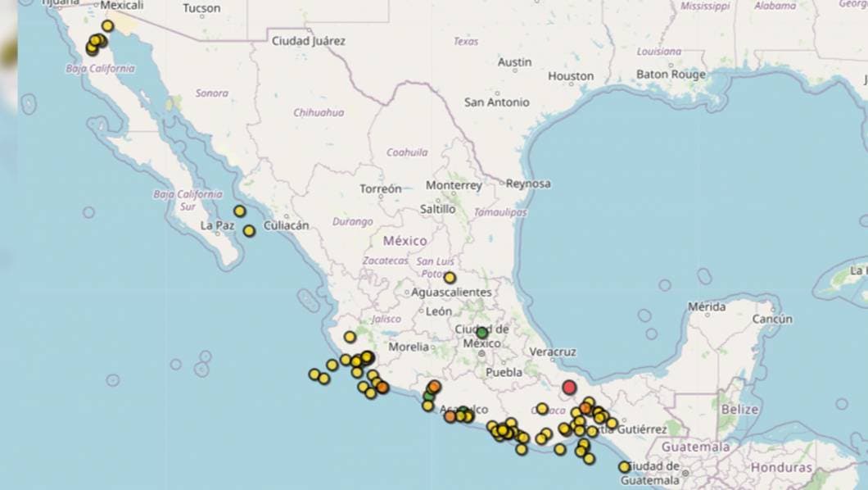Select the Mérida city label on Yucatán
868x490 pixels.
pos(706,306)
